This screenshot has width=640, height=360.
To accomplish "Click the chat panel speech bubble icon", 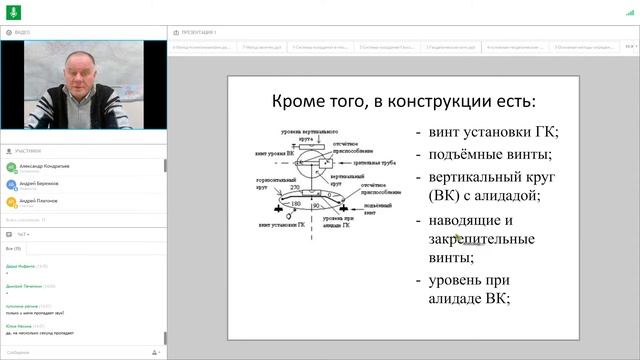I will click(9, 234).
